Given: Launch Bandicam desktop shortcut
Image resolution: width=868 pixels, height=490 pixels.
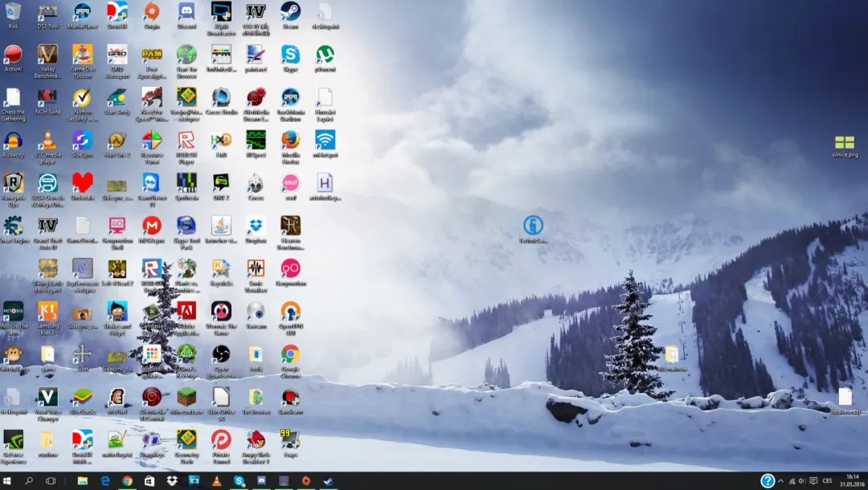Looking at the screenshot, I should 291,401.
